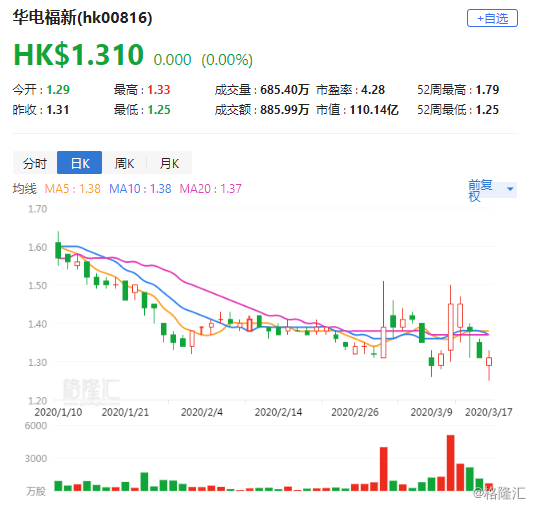Click 市值 value 110.14亿
Screen dimensions: 533x507
[374, 110]
